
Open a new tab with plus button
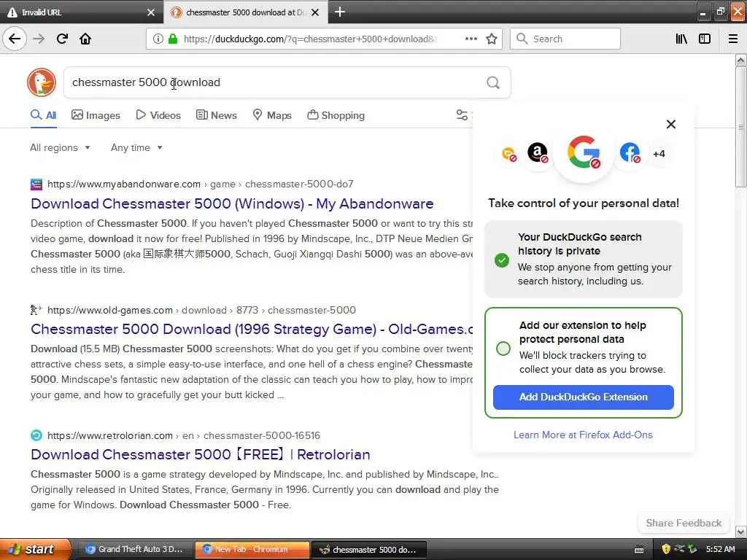point(340,12)
